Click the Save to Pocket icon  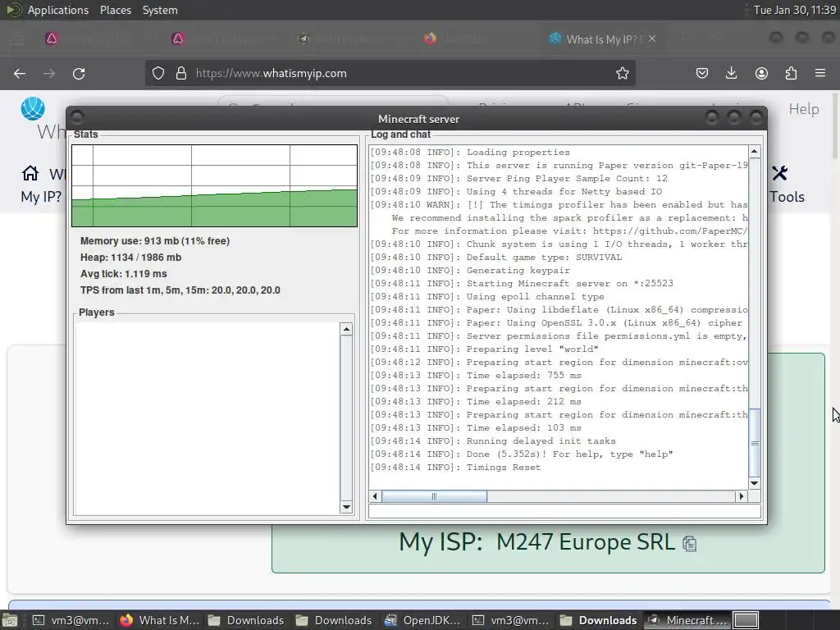click(x=702, y=73)
